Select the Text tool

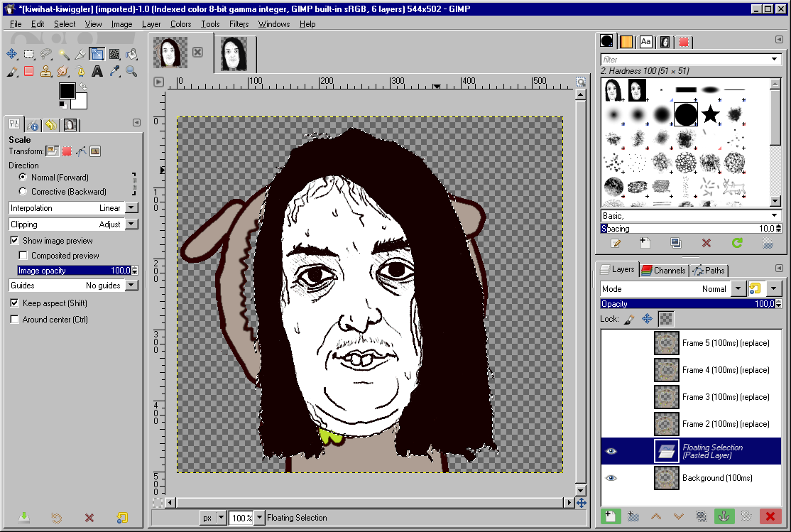tap(97, 71)
